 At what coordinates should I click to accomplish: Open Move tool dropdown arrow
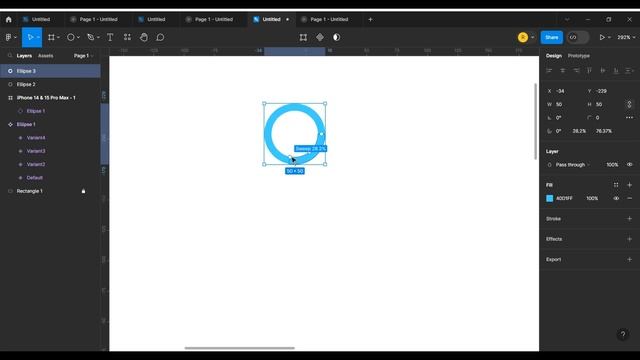coord(38,37)
